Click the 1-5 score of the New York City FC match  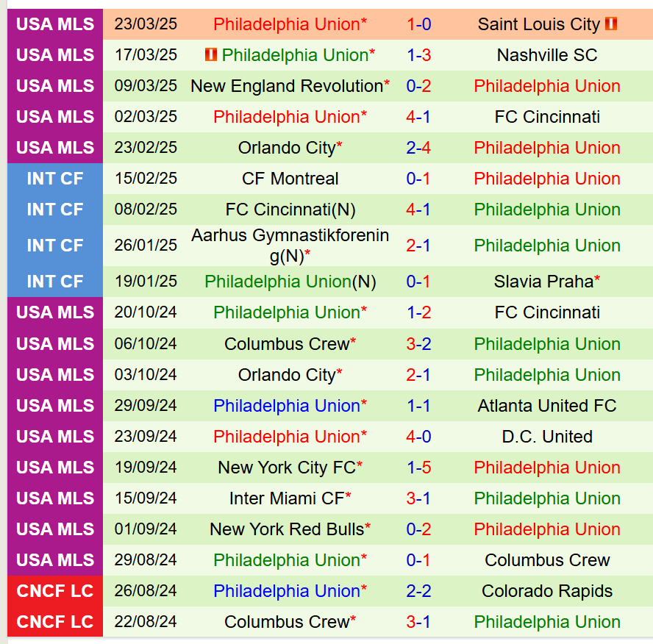click(x=418, y=468)
